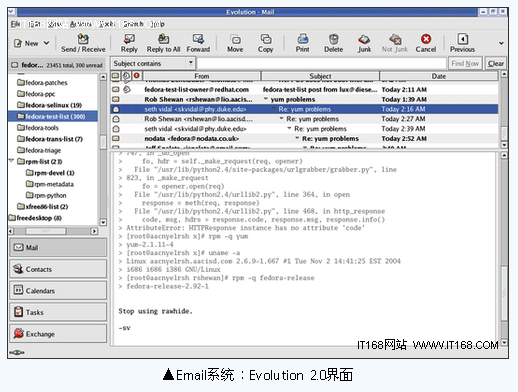
Task: Select the rpm-devel (1) folder
Action: [50, 173]
